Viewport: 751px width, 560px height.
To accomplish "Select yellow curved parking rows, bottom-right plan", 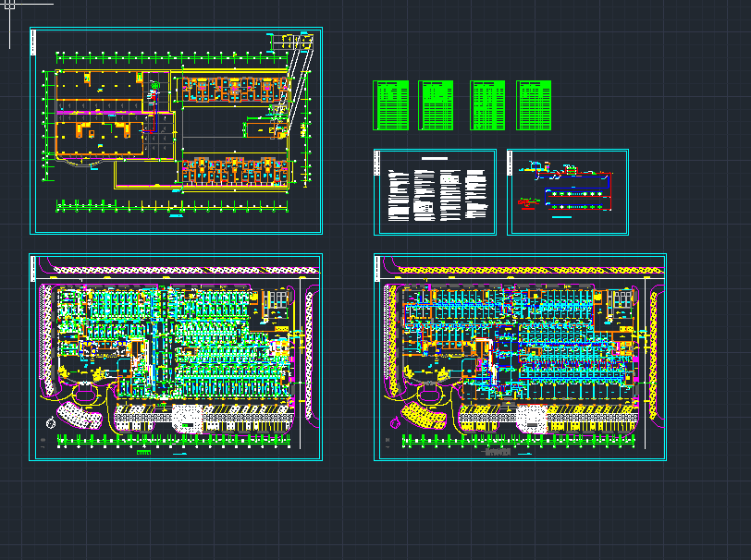I will point(424,416).
